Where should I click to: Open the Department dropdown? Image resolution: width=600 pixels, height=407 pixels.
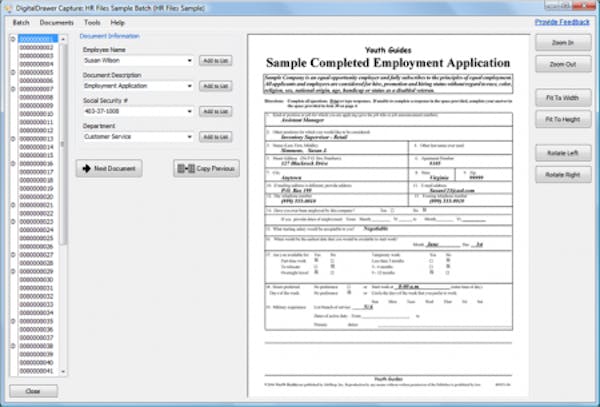pyautogui.click(x=189, y=137)
